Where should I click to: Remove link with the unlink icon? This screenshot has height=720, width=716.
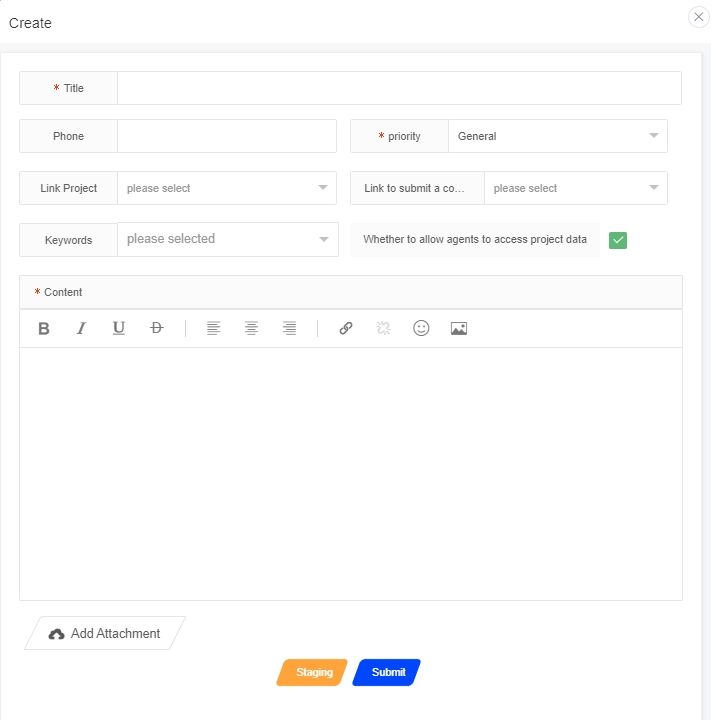[383, 328]
